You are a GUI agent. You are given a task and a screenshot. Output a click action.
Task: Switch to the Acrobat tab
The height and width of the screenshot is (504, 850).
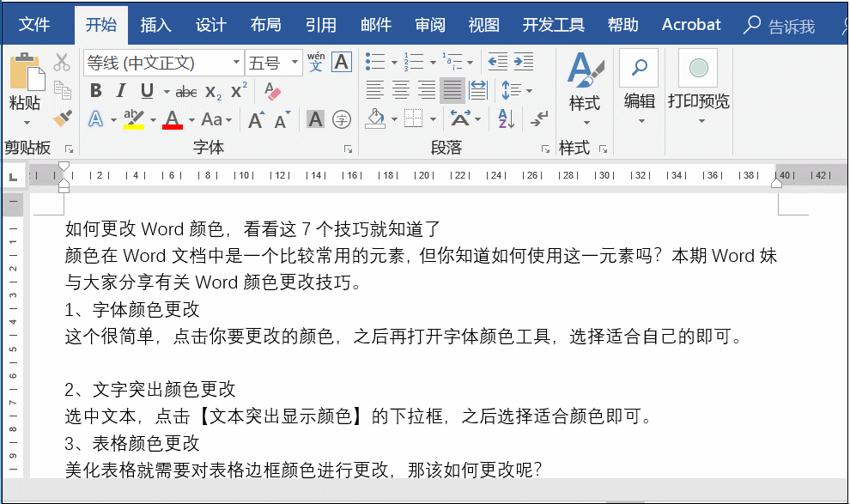click(691, 25)
